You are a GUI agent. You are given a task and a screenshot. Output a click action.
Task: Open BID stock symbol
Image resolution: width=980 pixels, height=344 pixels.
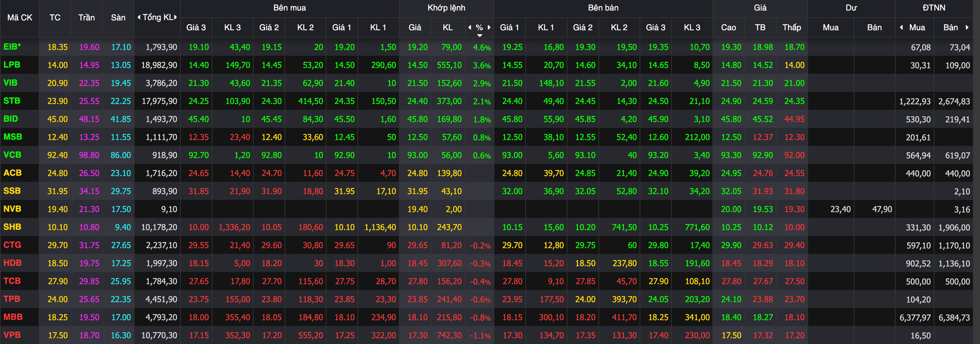pyautogui.click(x=11, y=119)
